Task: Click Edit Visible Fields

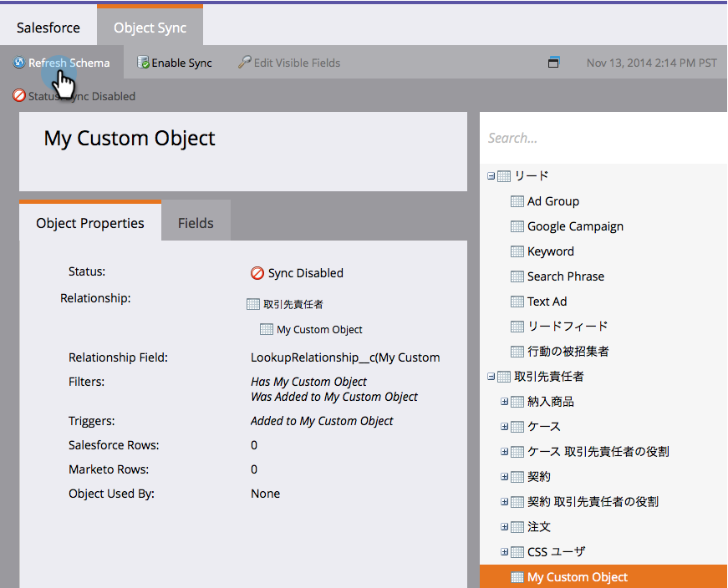Action: click(290, 62)
